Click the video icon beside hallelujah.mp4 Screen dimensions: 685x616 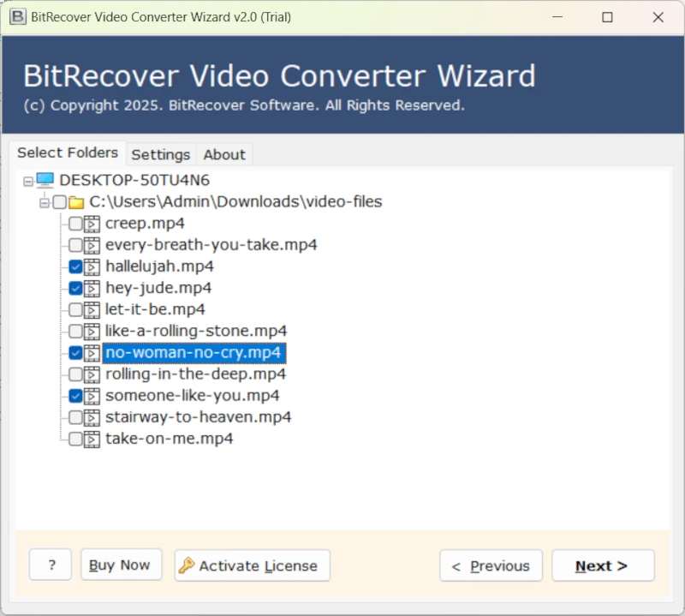click(92, 266)
